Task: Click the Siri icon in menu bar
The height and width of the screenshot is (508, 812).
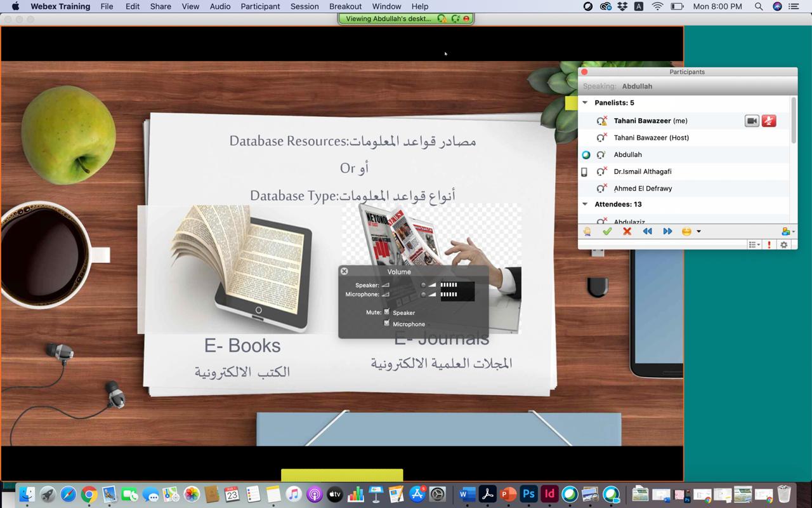Action: [777, 6]
